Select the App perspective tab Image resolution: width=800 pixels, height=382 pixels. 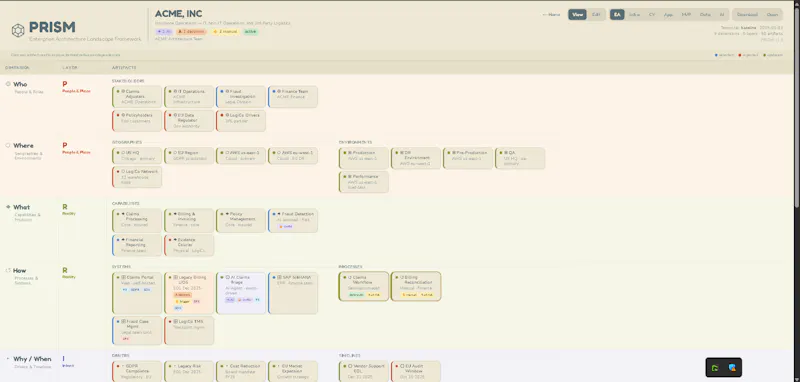(x=668, y=15)
